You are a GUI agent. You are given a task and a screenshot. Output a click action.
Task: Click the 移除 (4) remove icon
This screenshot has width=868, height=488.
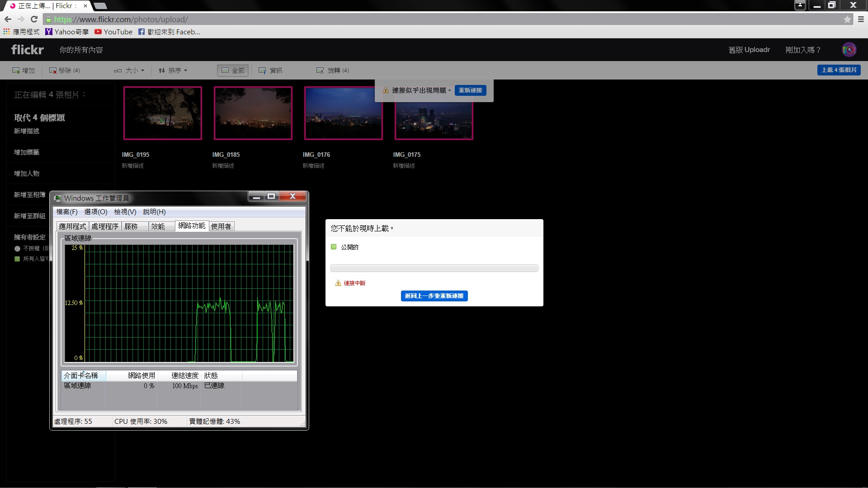pyautogui.click(x=53, y=70)
